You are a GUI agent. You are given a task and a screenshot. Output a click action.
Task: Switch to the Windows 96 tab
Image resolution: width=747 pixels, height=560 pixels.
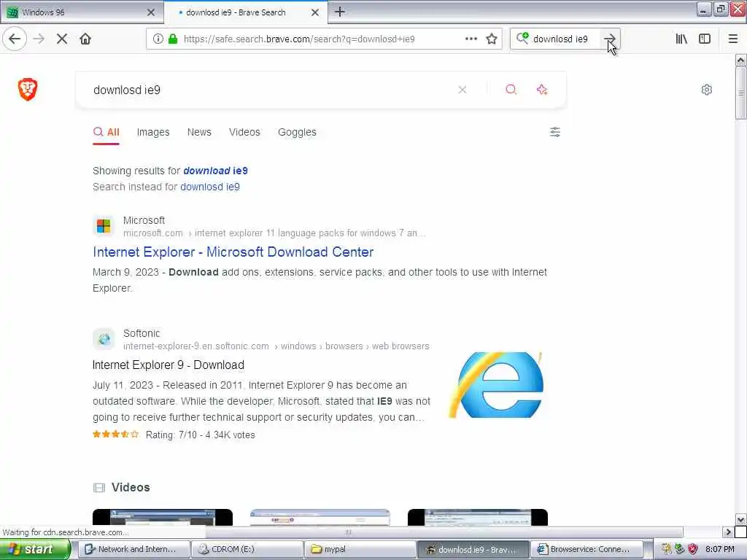coord(82,12)
